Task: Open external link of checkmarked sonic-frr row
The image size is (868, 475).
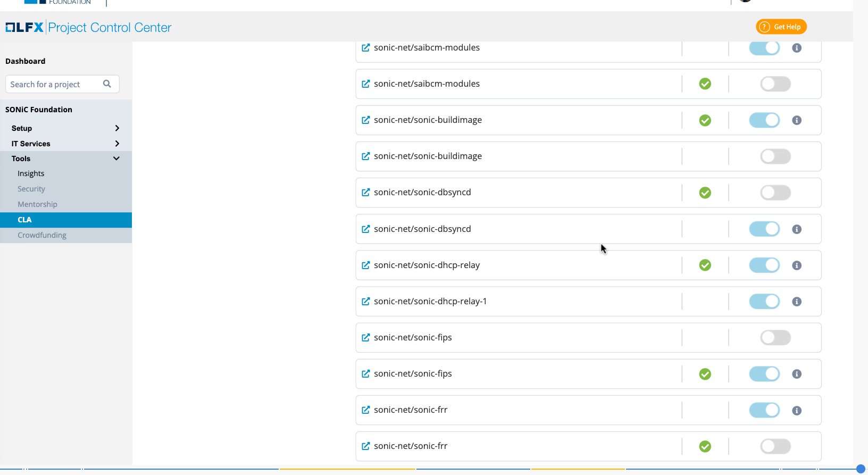Action: (366, 446)
